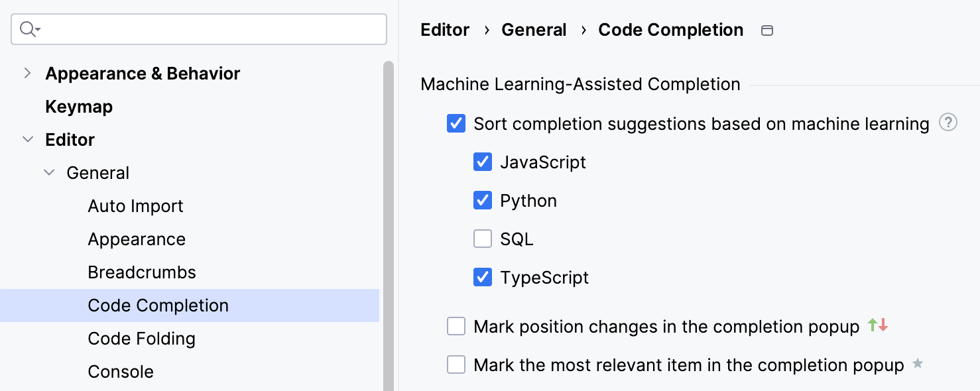Viewport: 980px width, 391px height.
Task: Click the search magnifier icon dropdown
Action: click(x=30, y=29)
